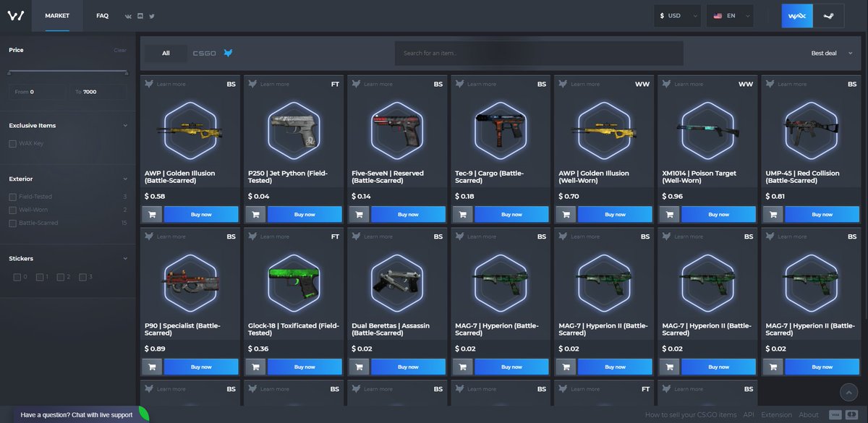The image size is (868, 423).
Task: Check the 1 sticker filter
Action: coord(40,277)
